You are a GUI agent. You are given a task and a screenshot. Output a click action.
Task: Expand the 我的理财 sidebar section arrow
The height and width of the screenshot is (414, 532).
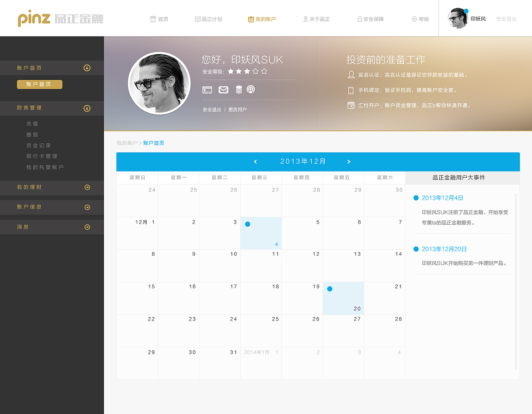[x=87, y=187]
